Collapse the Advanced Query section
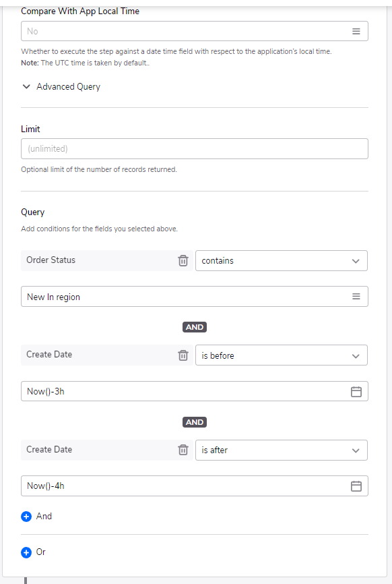The width and height of the screenshot is (392, 584). [x=26, y=87]
